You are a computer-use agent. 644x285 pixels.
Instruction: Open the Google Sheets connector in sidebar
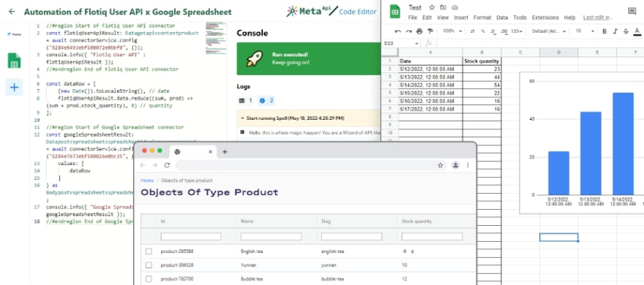14,61
